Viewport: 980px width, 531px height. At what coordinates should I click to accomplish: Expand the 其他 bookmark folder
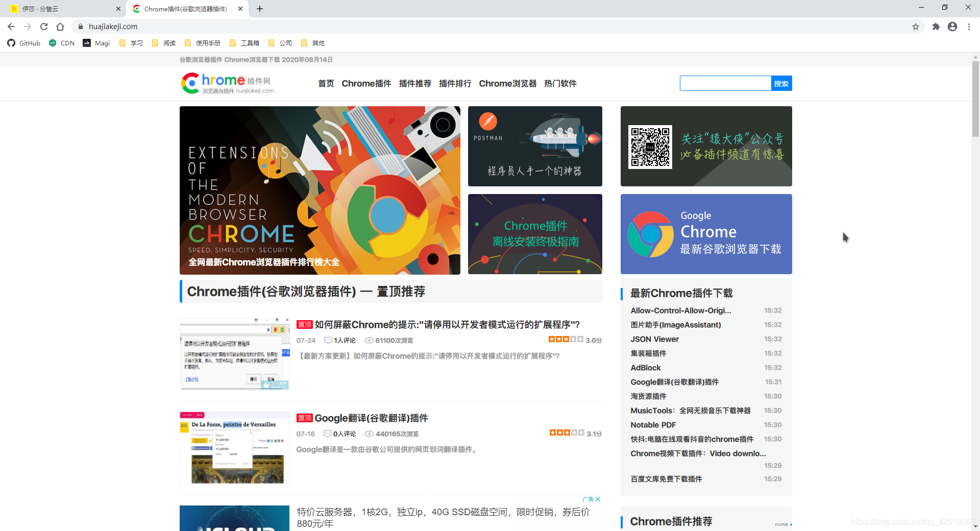[x=313, y=43]
